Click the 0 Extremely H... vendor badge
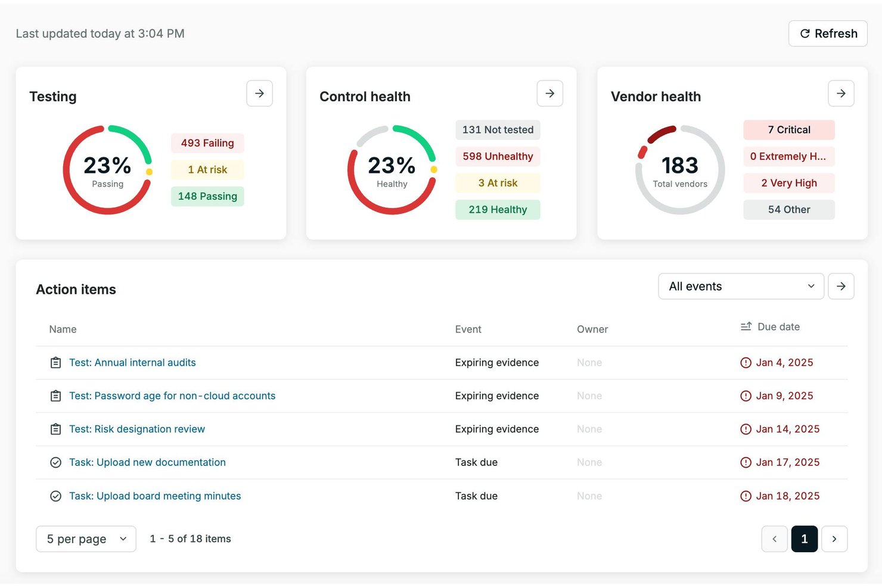The width and height of the screenshot is (882, 588). click(789, 157)
